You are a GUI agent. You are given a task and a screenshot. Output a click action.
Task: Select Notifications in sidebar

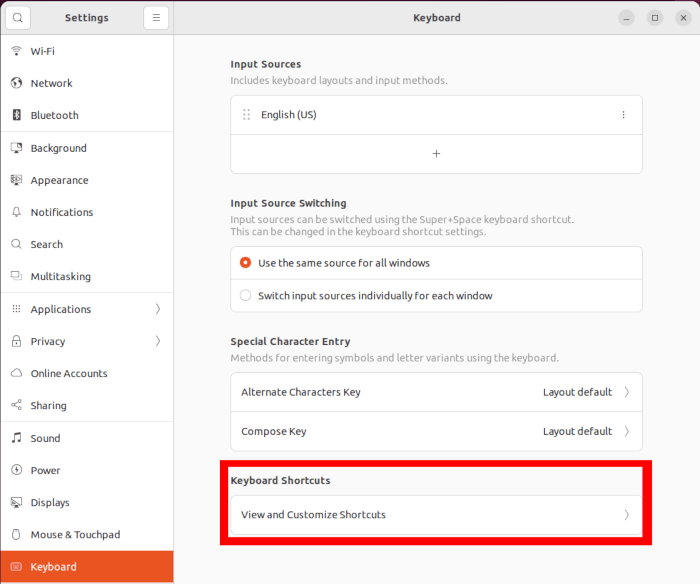pos(87,212)
